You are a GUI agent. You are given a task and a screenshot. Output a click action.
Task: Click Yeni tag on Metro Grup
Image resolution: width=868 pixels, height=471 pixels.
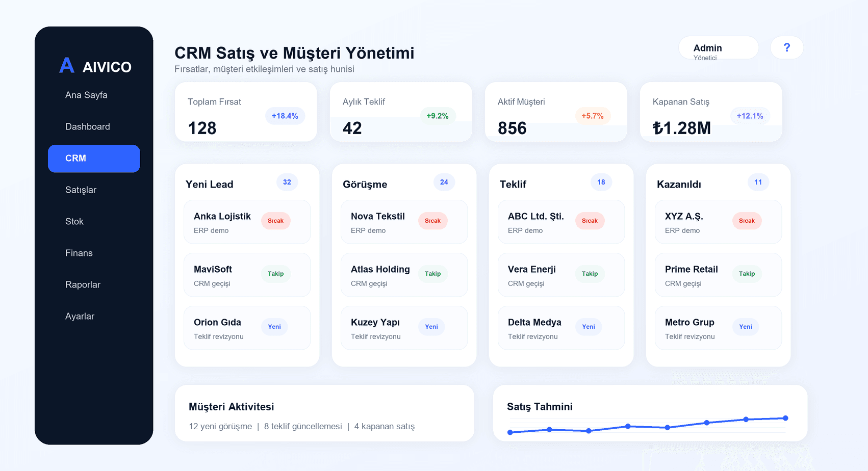pos(745,327)
